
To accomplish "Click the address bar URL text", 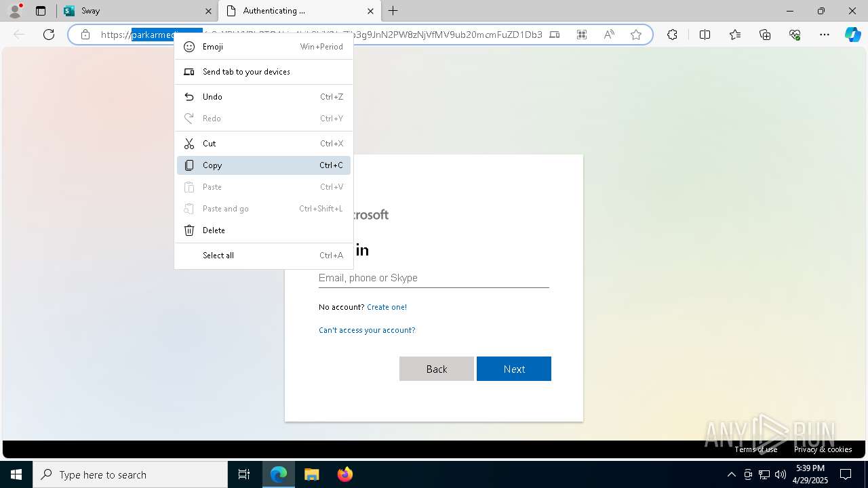I will pyautogui.click(x=321, y=35).
